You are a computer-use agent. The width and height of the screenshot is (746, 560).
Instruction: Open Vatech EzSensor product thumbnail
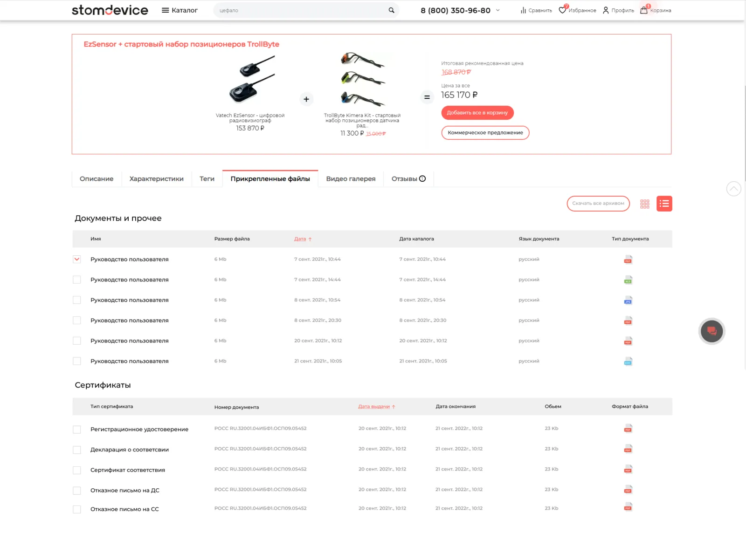(252, 79)
